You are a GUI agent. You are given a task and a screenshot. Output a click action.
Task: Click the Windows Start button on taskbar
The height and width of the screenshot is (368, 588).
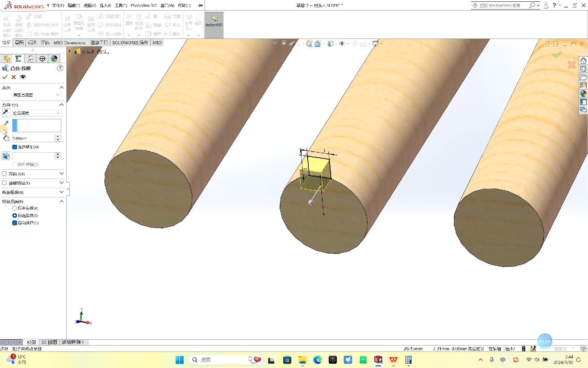(180, 360)
